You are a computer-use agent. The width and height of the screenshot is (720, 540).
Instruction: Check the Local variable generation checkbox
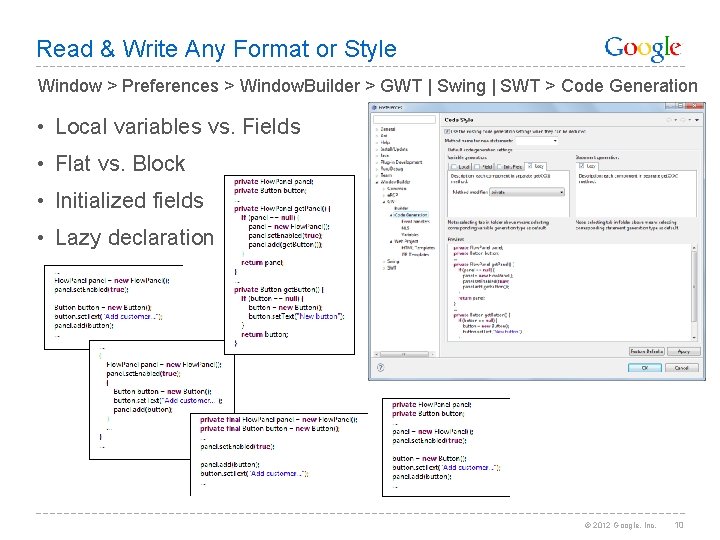pos(454,167)
